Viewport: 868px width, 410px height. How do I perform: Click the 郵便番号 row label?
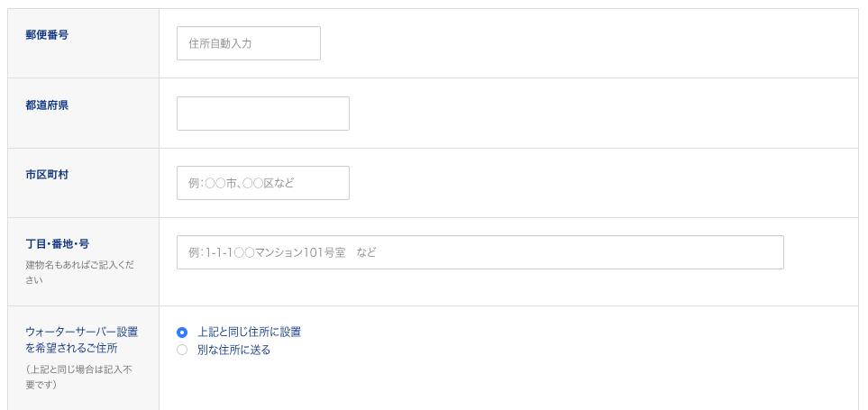click(47, 35)
